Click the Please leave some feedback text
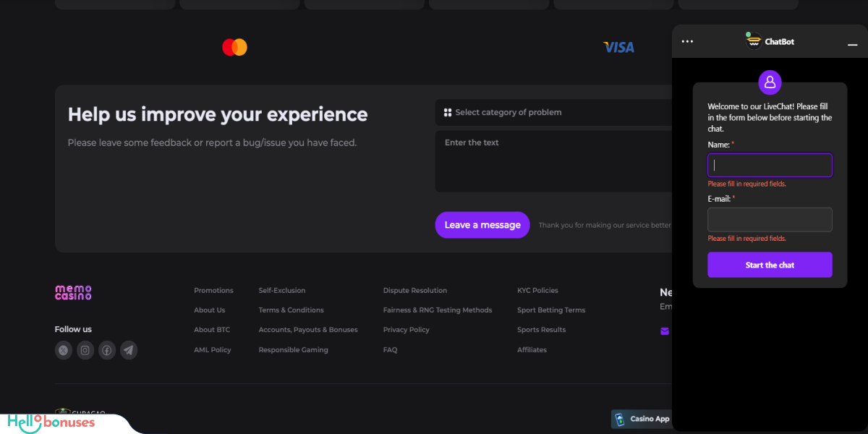868x434 pixels. [212, 142]
